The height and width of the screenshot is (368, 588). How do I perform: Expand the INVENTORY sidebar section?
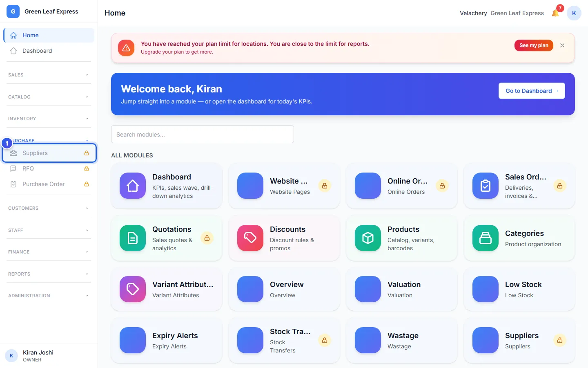[49, 119]
